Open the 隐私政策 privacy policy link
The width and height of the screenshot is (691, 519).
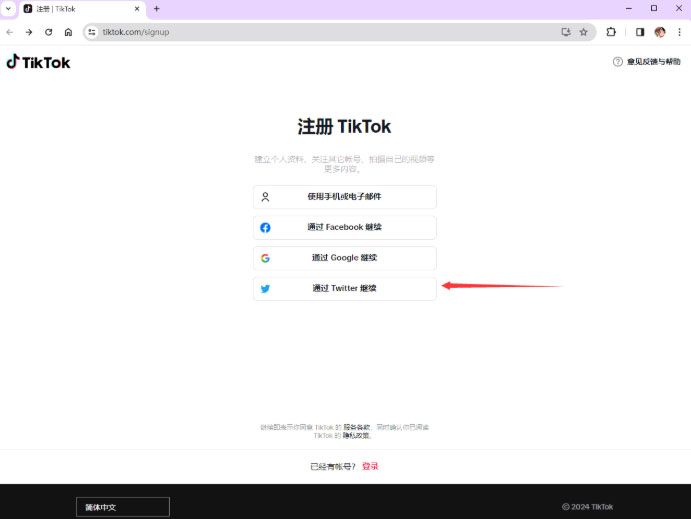(x=356, y=435)
